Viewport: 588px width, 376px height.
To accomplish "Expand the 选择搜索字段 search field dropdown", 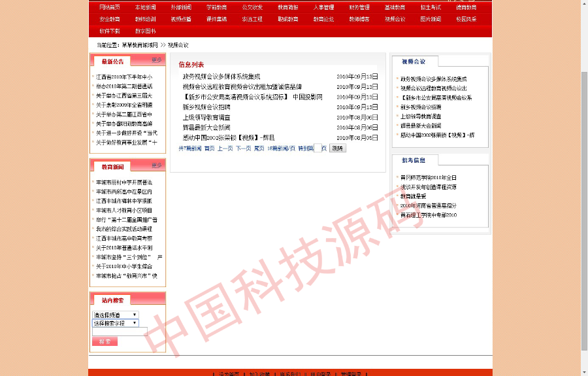I will [x=115, y=324].
